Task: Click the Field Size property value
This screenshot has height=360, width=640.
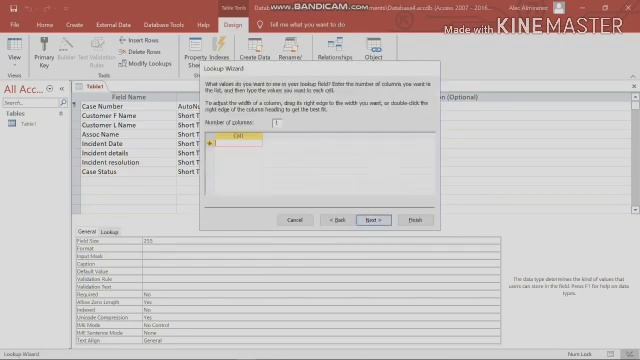Action: 321,241
